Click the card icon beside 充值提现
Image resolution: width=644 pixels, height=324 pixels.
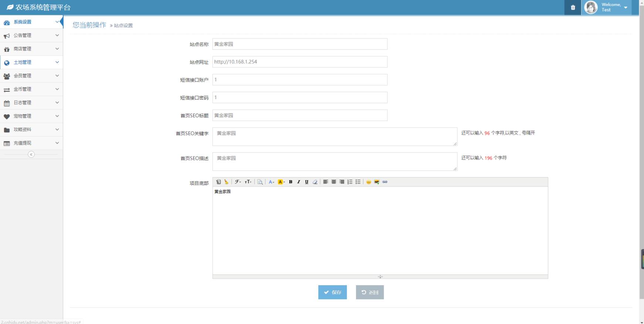point(7,144)
